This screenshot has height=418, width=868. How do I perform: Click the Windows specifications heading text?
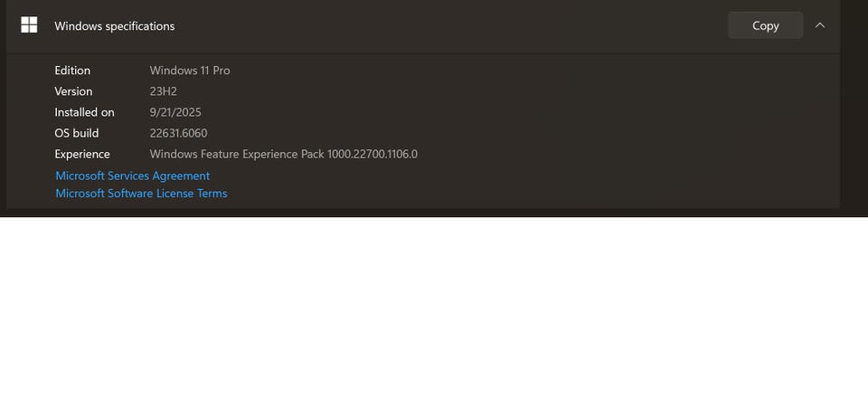click(x=115, y=26)
